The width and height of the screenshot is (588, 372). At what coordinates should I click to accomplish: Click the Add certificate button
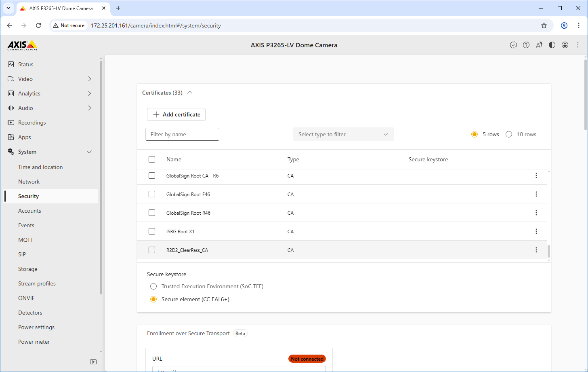tap(176, 114)
